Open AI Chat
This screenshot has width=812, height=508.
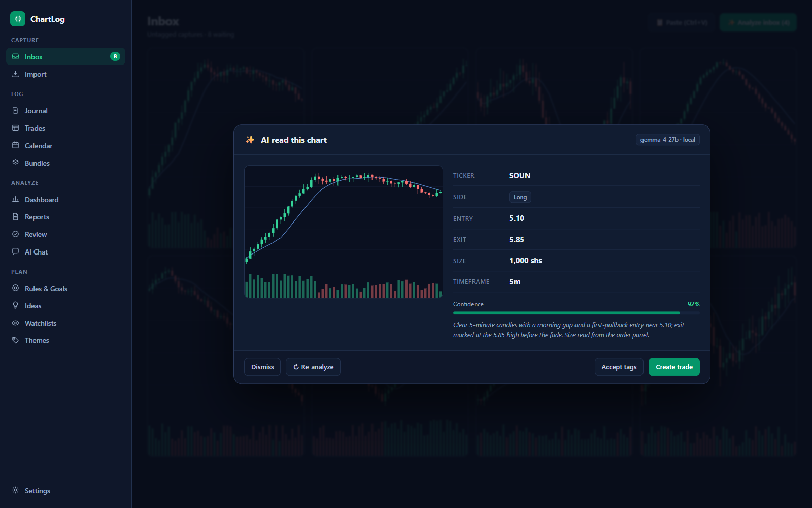click(65, 252)
